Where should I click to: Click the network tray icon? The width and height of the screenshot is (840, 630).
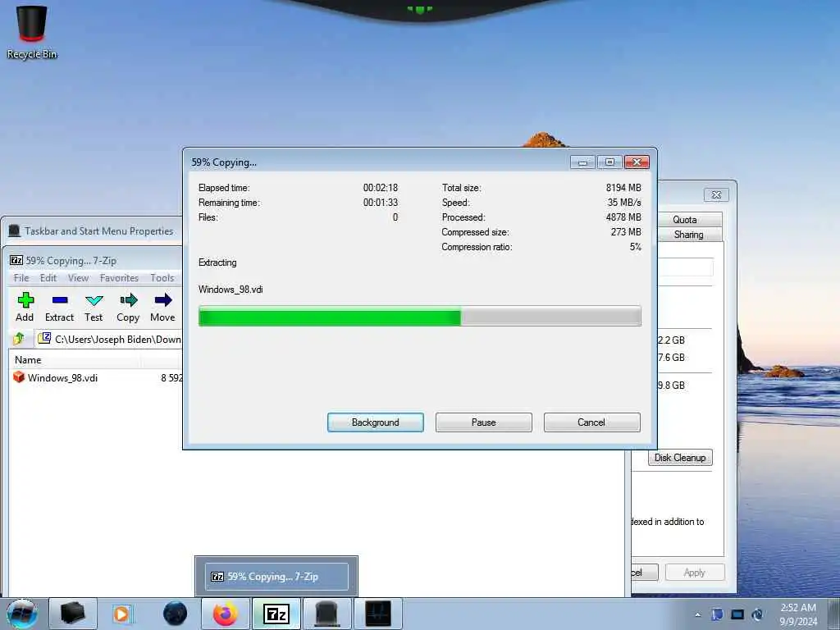tap(737, 614)
